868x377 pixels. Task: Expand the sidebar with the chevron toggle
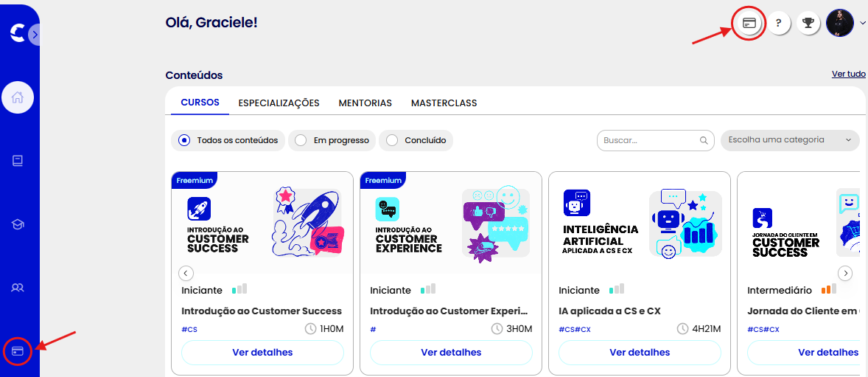click(x=35, y=35)
